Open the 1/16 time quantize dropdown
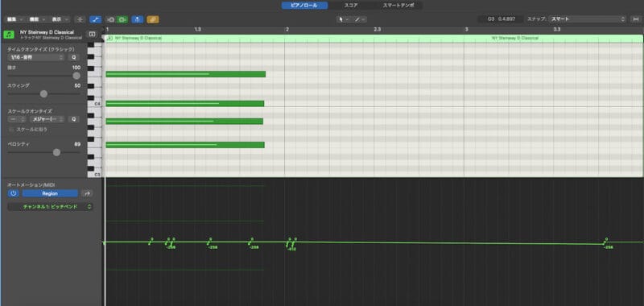This screenshot has width=644, height=306. [x=35, y=57]
